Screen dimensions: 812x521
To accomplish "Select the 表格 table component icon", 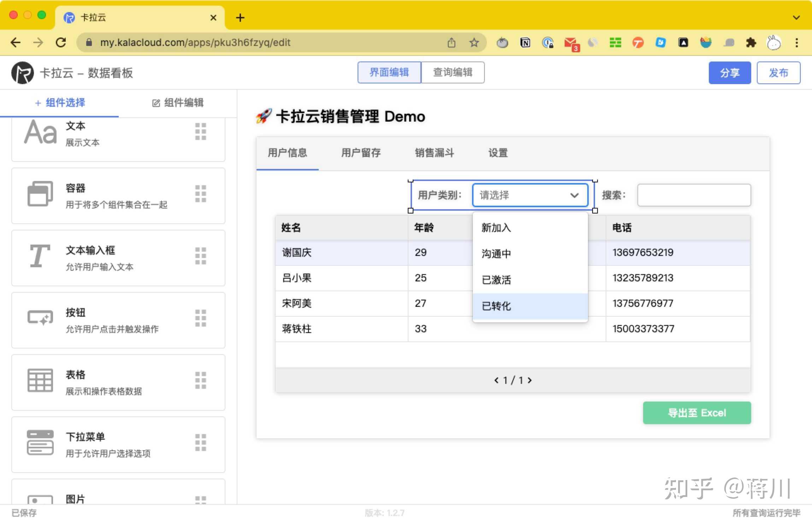I will tap(40, 380).
